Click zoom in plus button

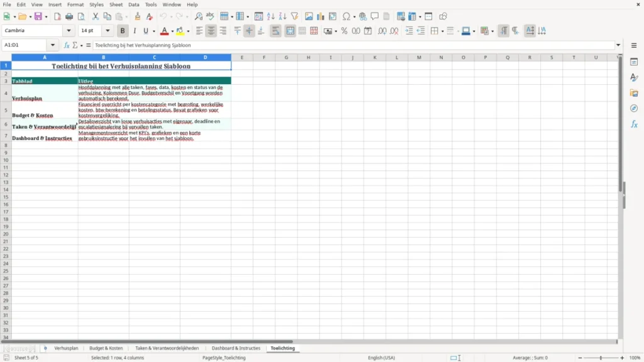coord(622,358)
